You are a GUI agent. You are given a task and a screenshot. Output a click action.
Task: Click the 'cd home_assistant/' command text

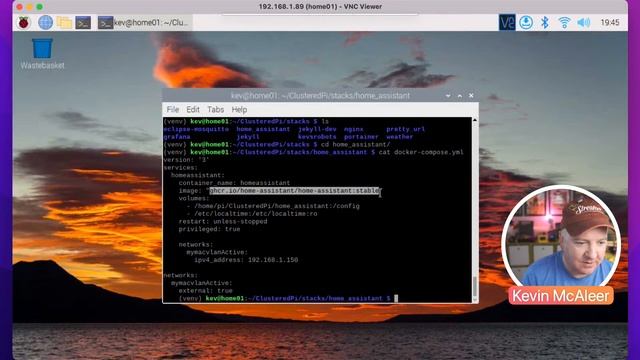[x=356, y=144]
